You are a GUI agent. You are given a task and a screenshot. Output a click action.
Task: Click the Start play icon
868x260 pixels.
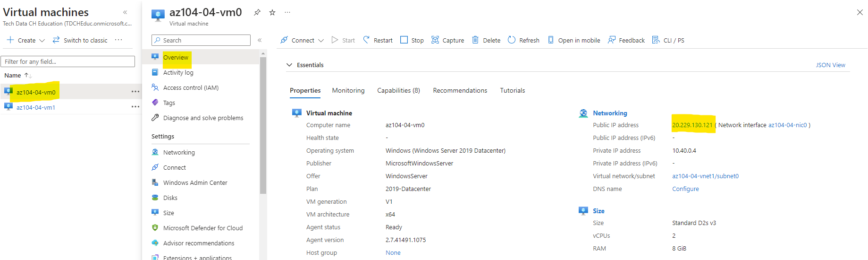pos(335,40)
